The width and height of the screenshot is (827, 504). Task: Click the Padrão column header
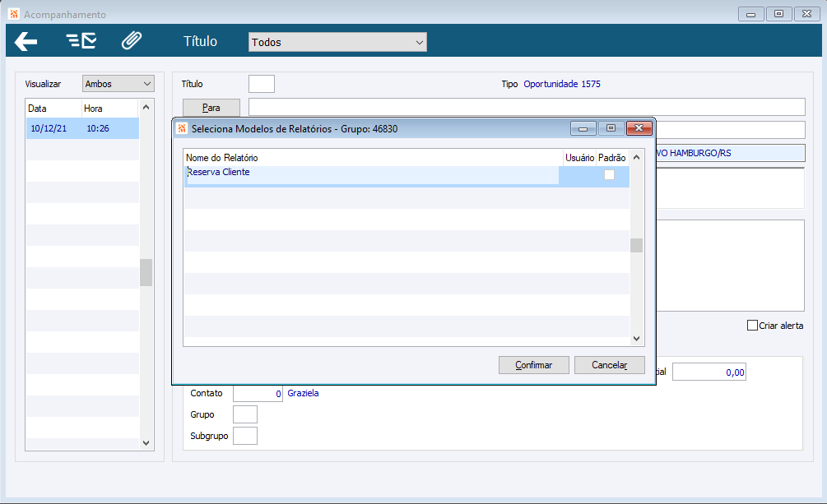coord(611,158)
